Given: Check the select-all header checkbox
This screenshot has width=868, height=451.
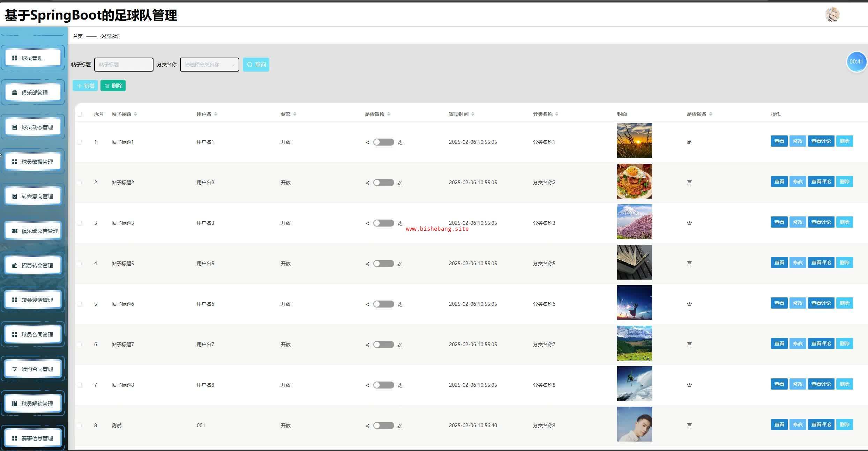Looking at the screenshot, I should 80,114.
